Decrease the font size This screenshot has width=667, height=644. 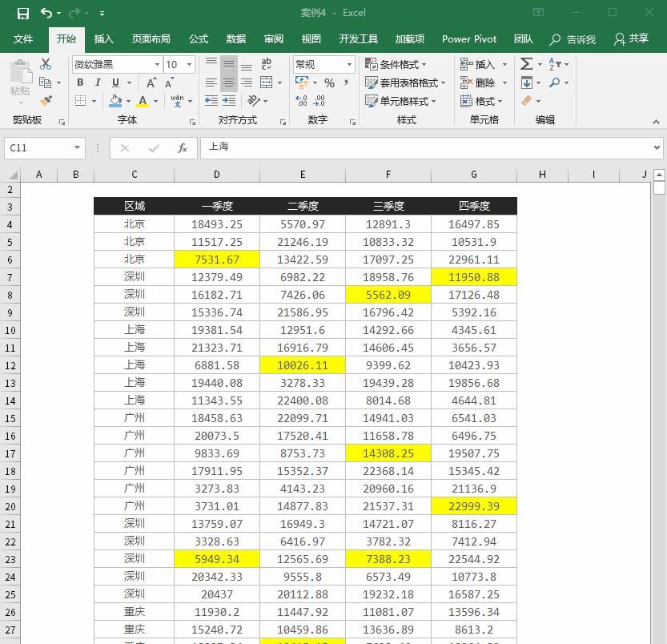coord(169,83)
